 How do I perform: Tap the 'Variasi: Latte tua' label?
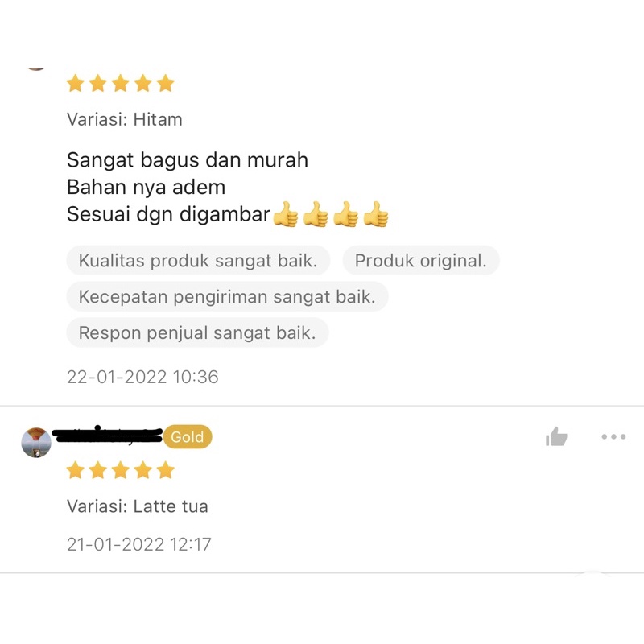(138, 506)
